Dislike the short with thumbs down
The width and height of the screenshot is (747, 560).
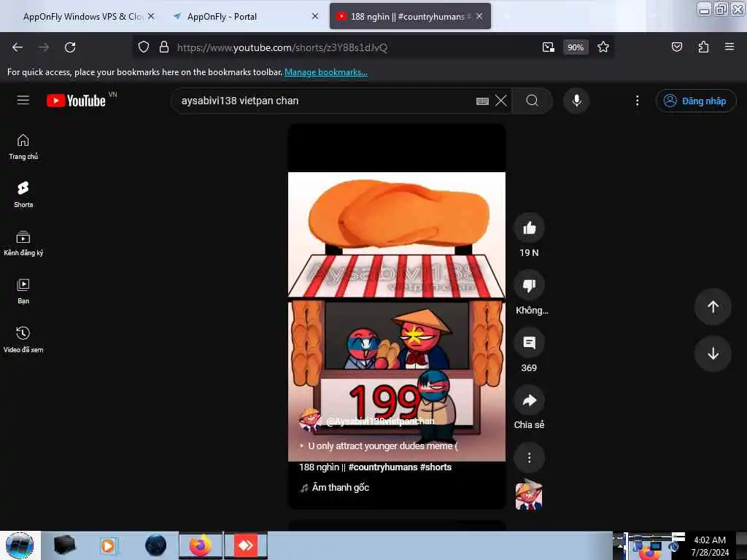tap(530, 285)
